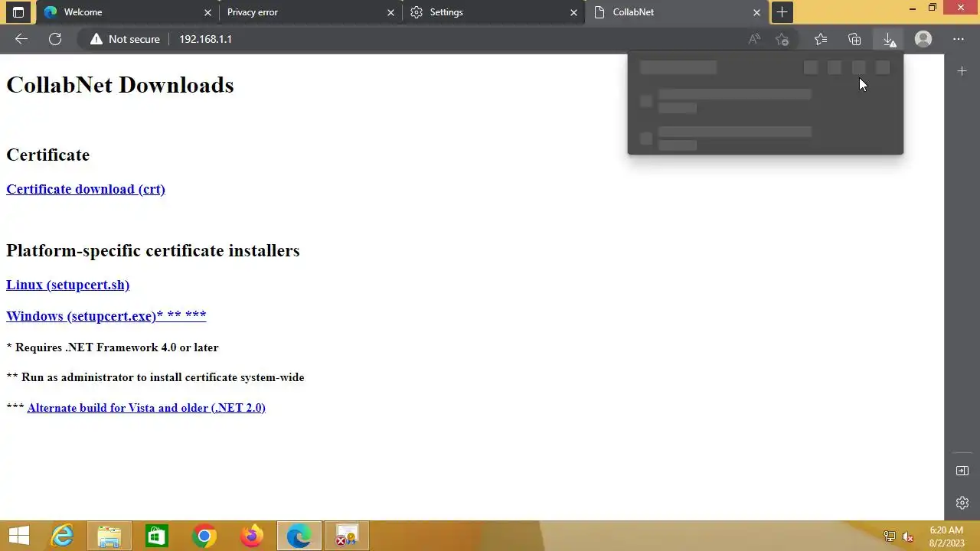This screenshot has height=551, width=980.
Task: Open Read aloud from the address bar
Action: coord(755,39)
